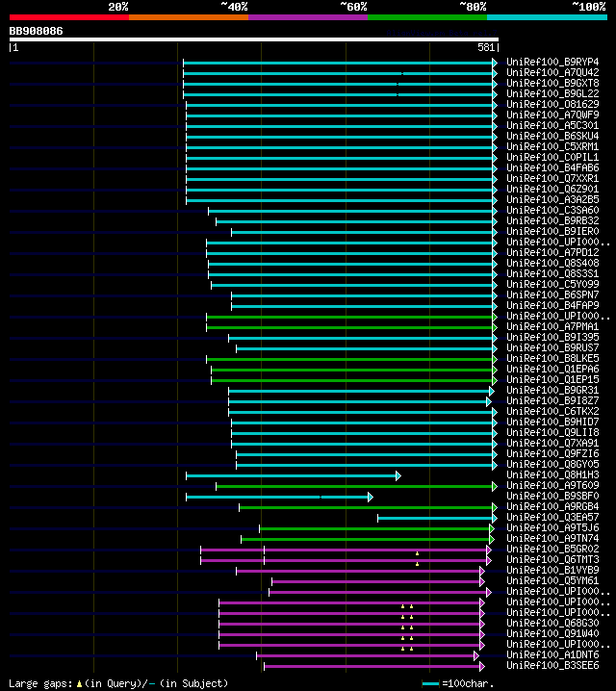Viewport: 616px width, 691px height.
Task: Click the short cyan alignment bar for Q3EA57
Action: click(x=437, y=518)
